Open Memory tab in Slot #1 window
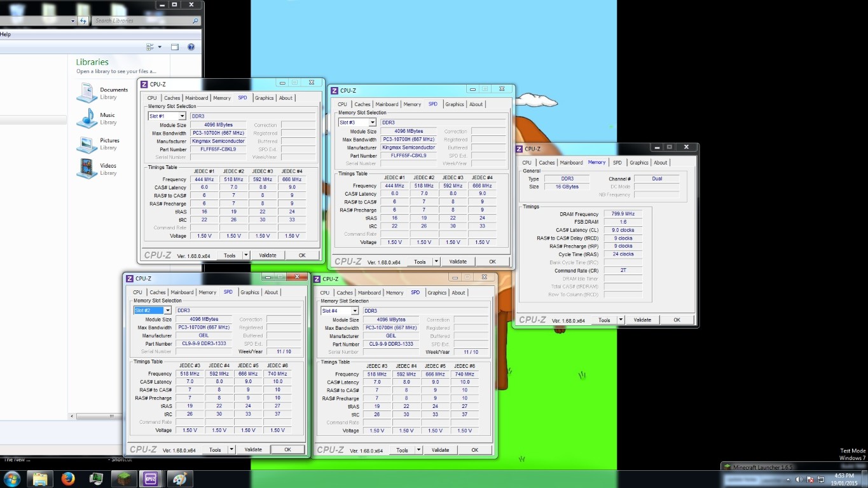The image size is (868, 488). point(222,98)
